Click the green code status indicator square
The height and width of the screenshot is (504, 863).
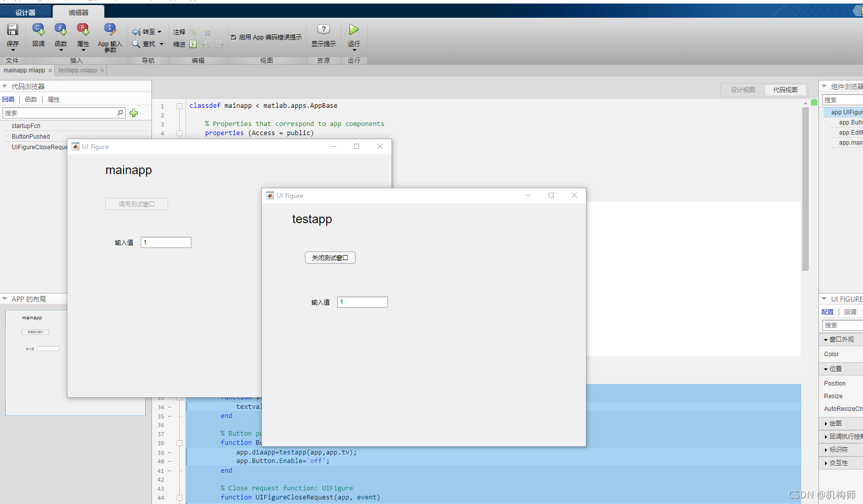[814, 102]
